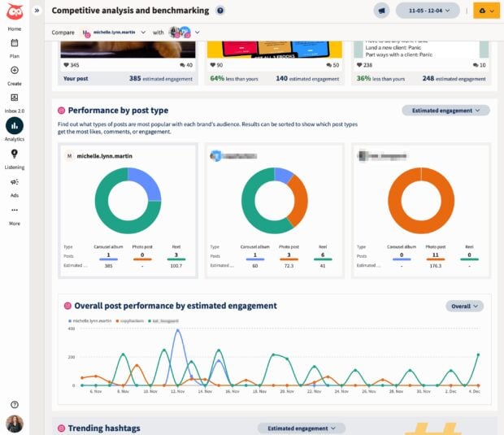Toggle copyhackers series in line chart legend

135,322
